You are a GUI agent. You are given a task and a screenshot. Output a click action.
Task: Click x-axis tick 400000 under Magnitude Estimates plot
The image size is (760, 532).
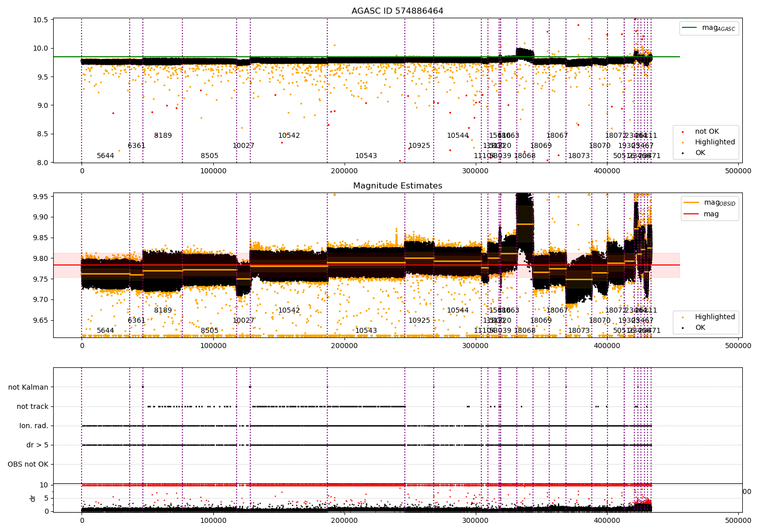point(607,346)
